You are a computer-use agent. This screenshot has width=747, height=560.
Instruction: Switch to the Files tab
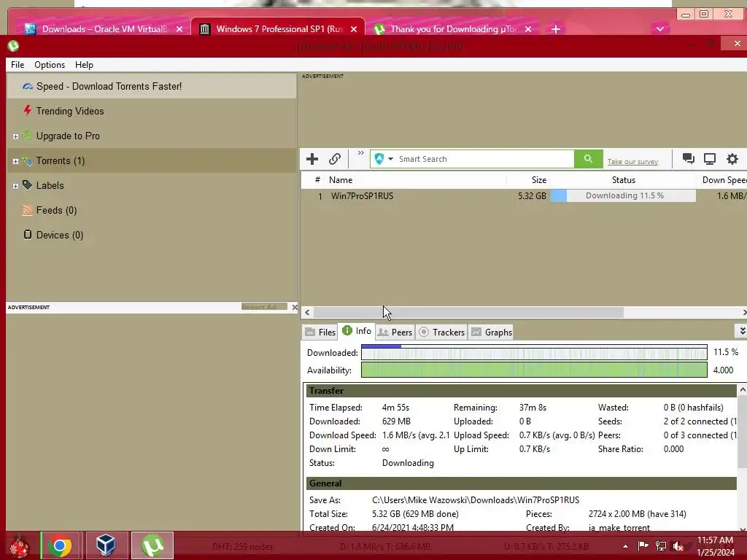pyautogui.click(x=321, y=332)
